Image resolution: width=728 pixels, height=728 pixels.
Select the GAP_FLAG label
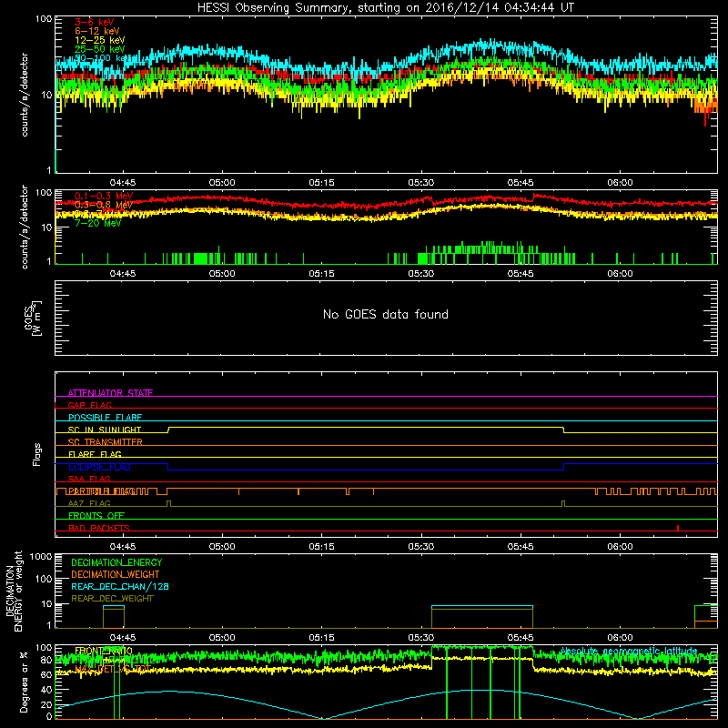(89, 405)
